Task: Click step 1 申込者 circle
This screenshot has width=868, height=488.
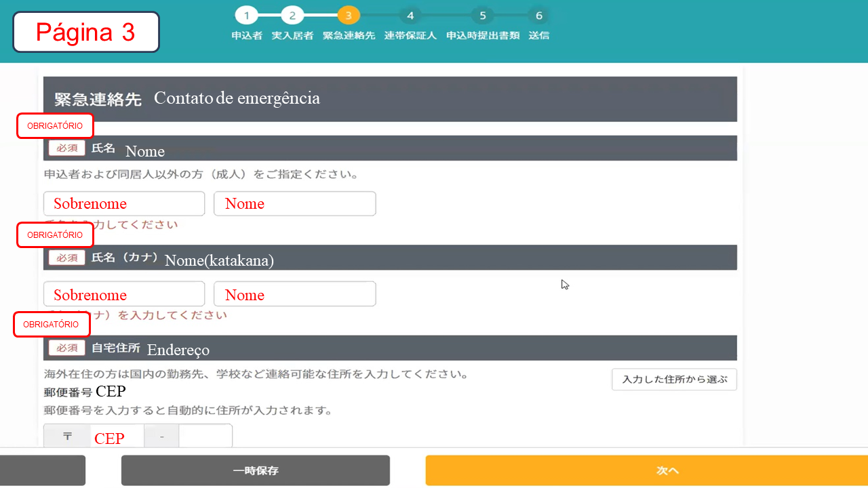Action: [246, 16]
